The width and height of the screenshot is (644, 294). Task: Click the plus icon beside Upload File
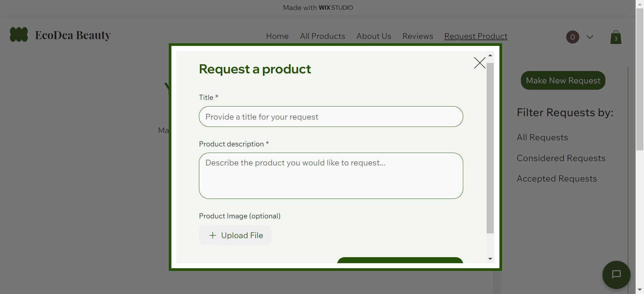click(213, 235)
